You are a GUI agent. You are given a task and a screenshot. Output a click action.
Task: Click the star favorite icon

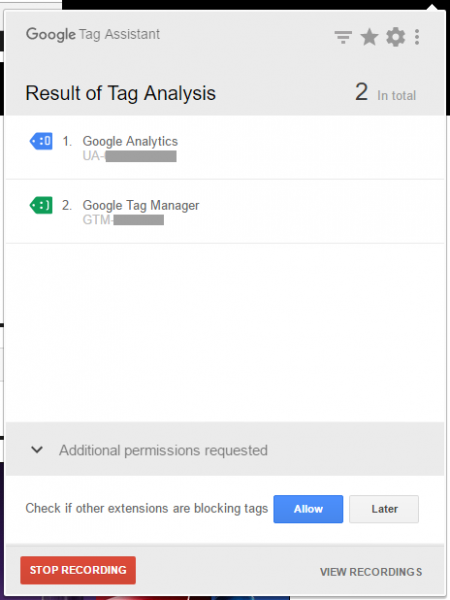click(x=369, y=37)
